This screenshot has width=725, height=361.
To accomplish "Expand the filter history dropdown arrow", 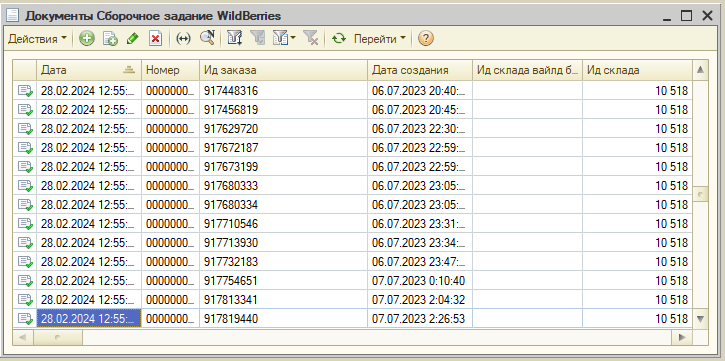I will coord(293,39).
